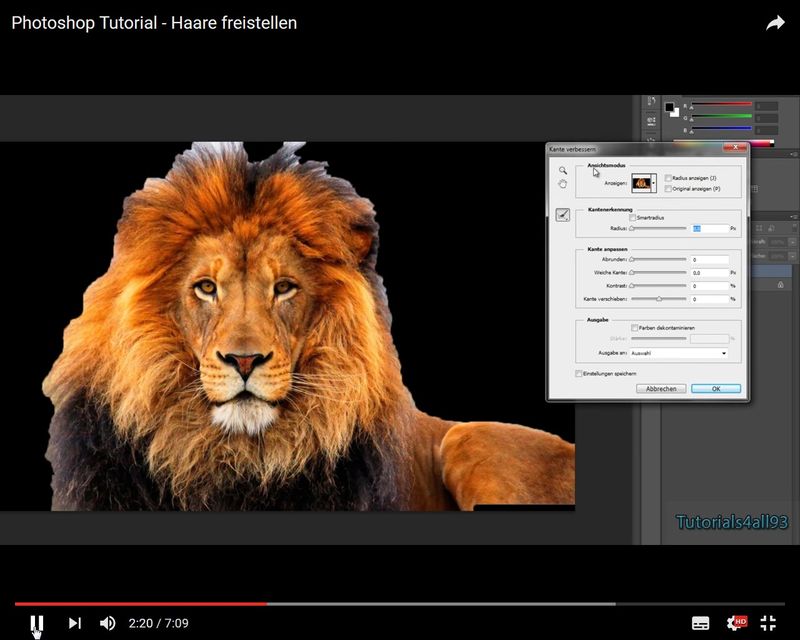Select the Hand tool in the dialog
The width and height of the screenshot is (800, 640).
(x=563, y=184)
